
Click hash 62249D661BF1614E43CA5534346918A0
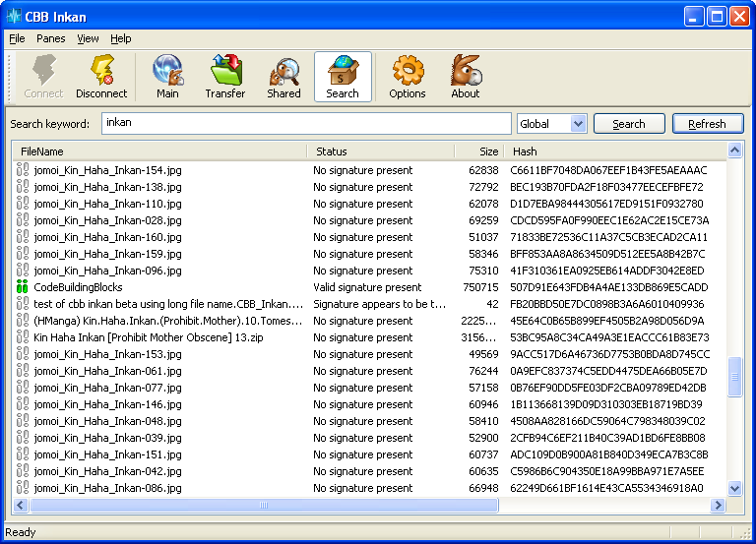point(606,488)
